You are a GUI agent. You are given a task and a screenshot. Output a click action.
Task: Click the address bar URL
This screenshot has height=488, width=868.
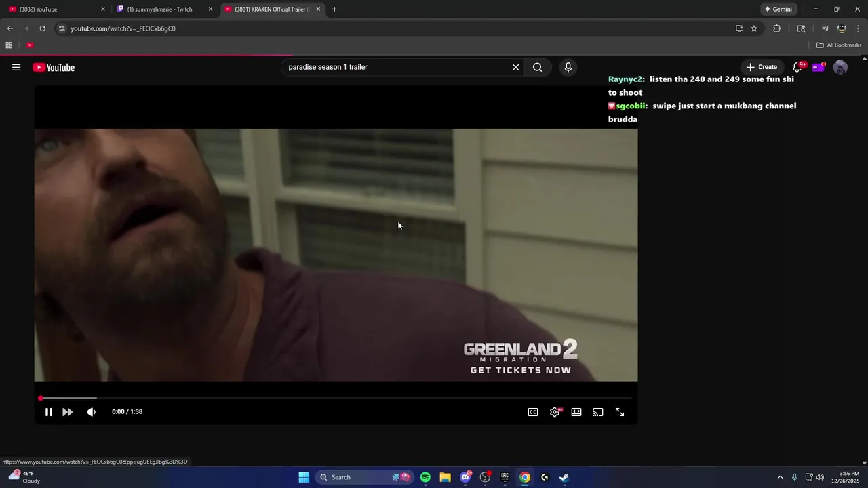(123, 28)
